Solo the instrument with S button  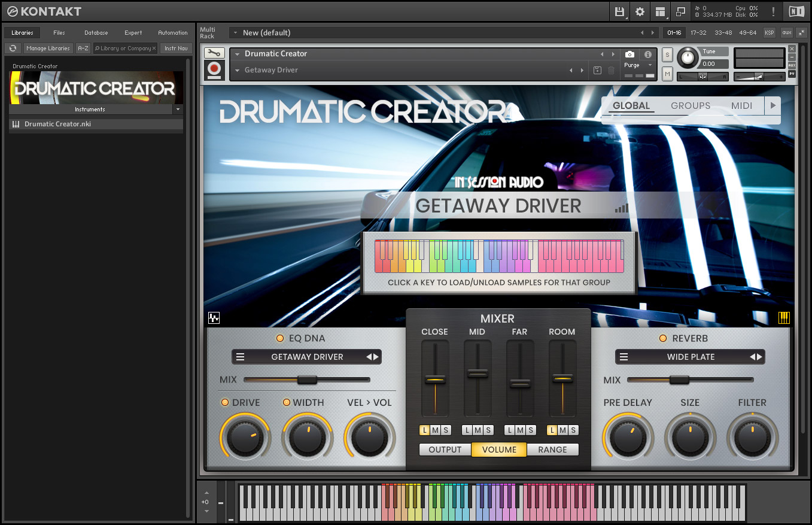(668, 54)
